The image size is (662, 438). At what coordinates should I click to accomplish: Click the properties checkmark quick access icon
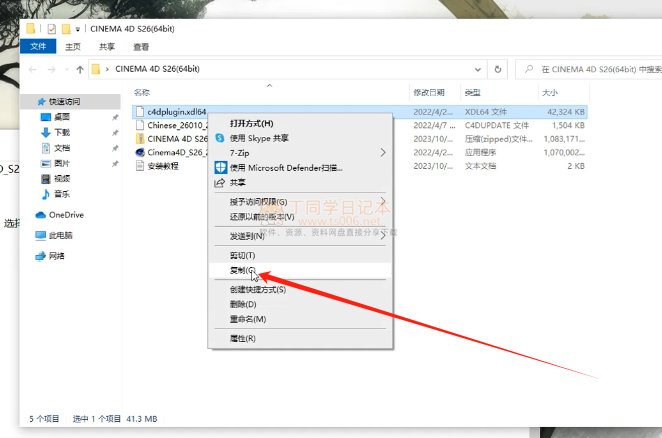coord(52,29)
